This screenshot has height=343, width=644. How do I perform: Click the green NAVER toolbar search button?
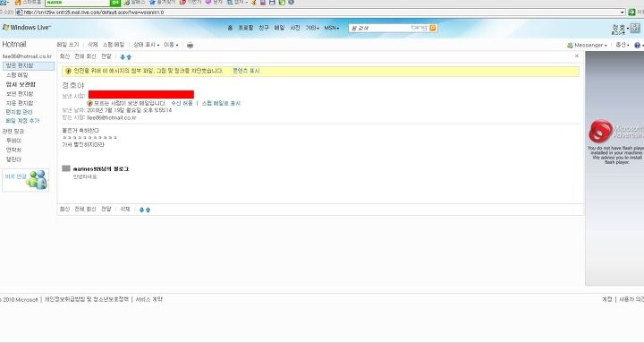coord(115,3)
